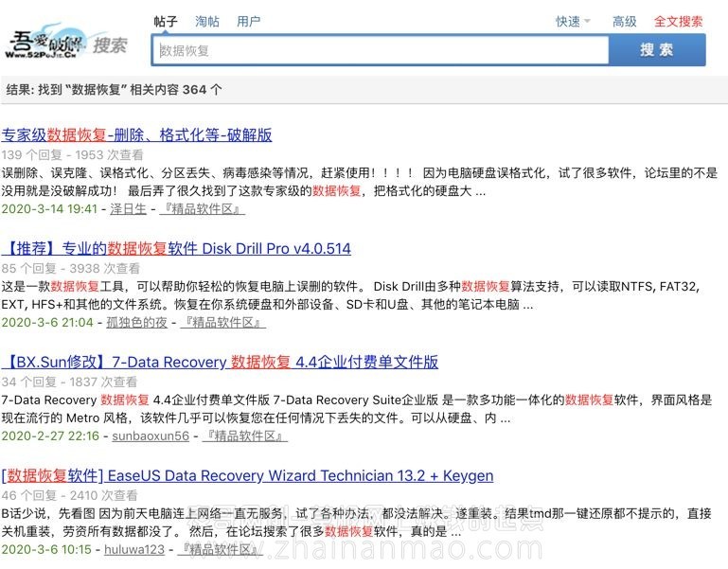The width and height of the screenshot is (728, 569).
Task: Click the date 2020-3-6 21:04
Action: [47, 322]
